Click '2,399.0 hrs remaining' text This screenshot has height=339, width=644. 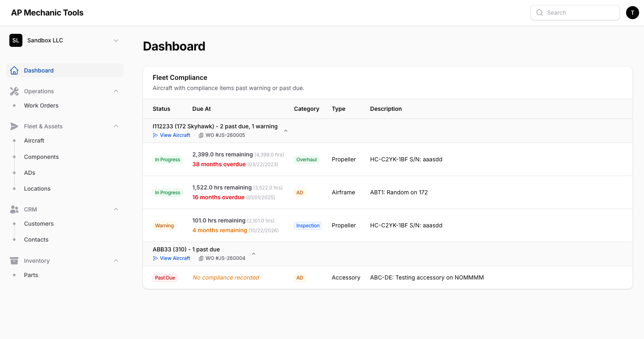223,154
